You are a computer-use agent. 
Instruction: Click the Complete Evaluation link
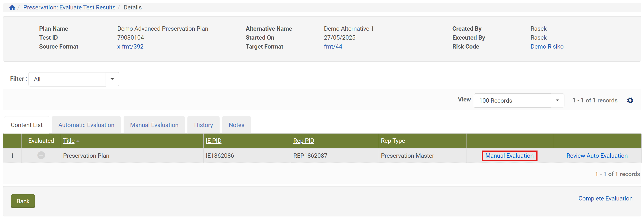pyautogui.click(x=605, y=198)
